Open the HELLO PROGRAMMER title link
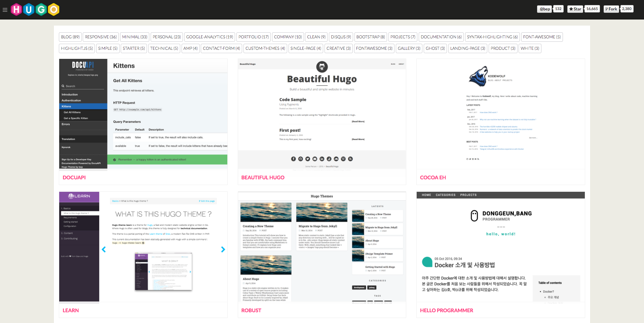644x323 pixels. (x=447, y=311)
